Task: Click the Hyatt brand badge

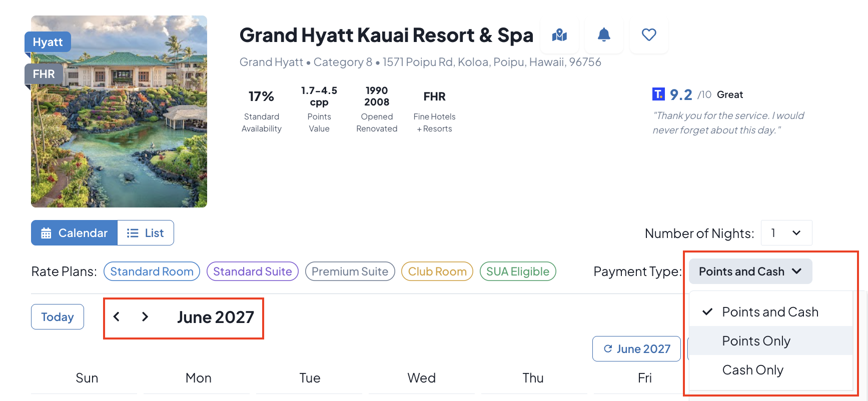Action: click(48, 42)
